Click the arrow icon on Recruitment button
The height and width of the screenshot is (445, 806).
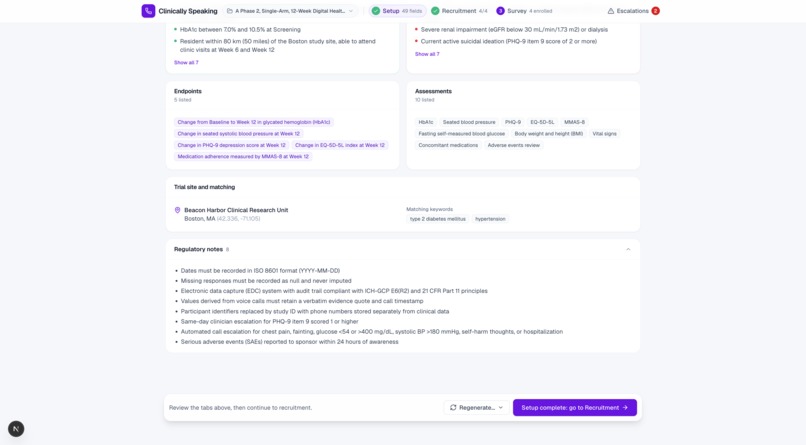pos(625,407)
